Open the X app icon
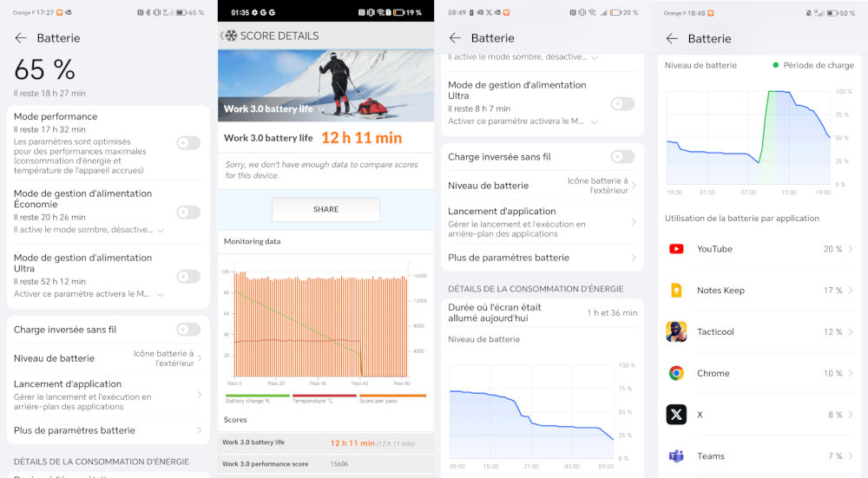This screenshot has width=868, height=478. (x=676, y=415)
